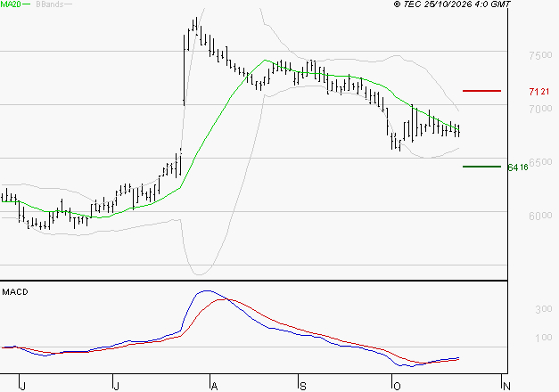This screenshot has width=559, height=392.
Task: Click the MACD 100 scale label
Action: (x=543, y=337)
